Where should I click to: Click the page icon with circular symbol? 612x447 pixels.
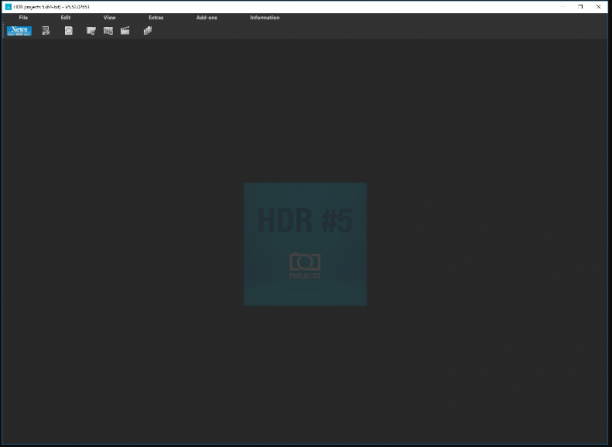tap(69, 30)
